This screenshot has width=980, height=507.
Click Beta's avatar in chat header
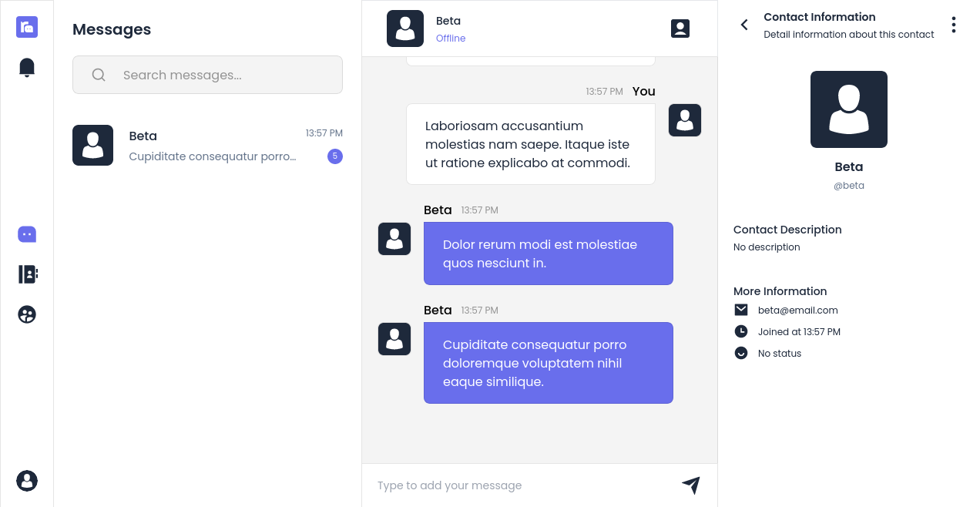pos(405,29)
